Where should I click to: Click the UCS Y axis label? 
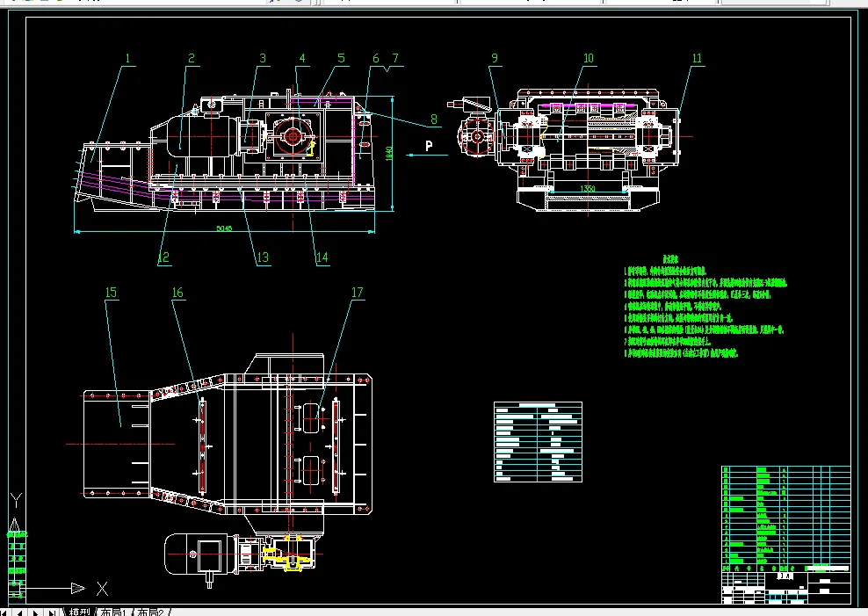click(16, 500)
